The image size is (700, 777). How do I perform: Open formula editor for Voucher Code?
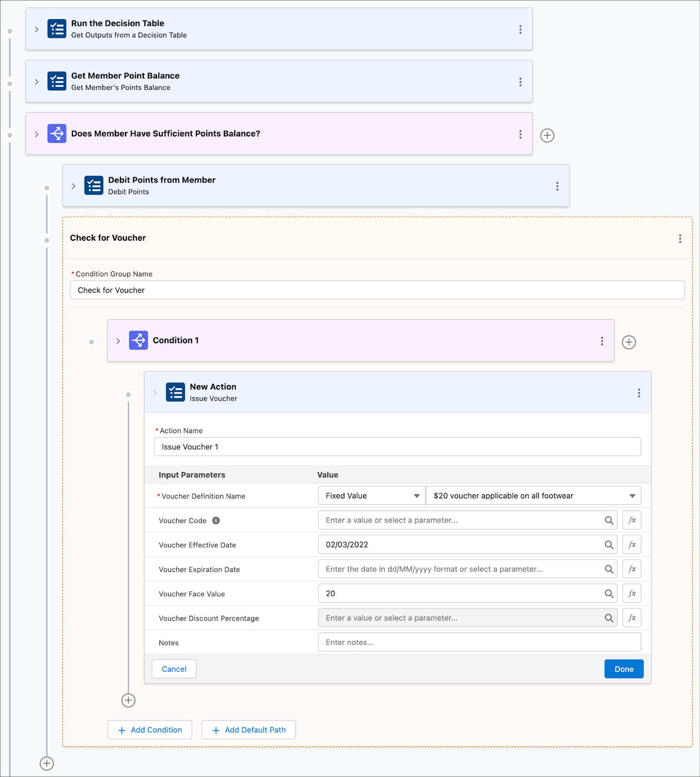point(632,520)
